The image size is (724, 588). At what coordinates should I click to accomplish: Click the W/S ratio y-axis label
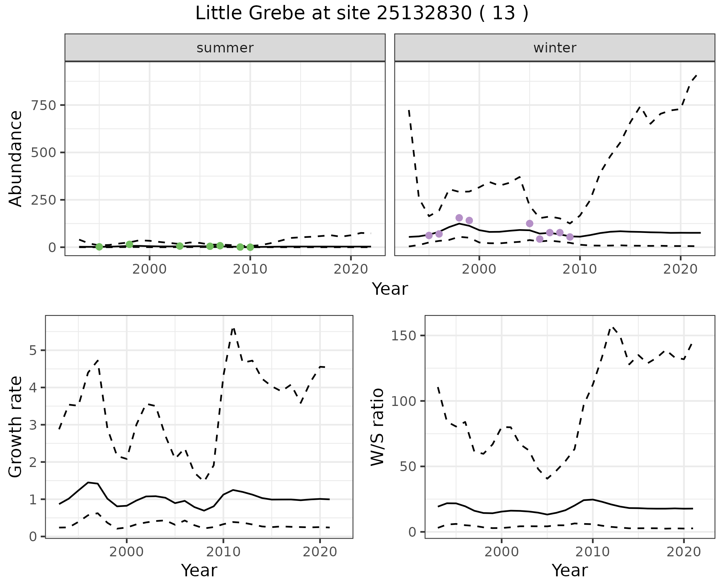pos(377,427)
